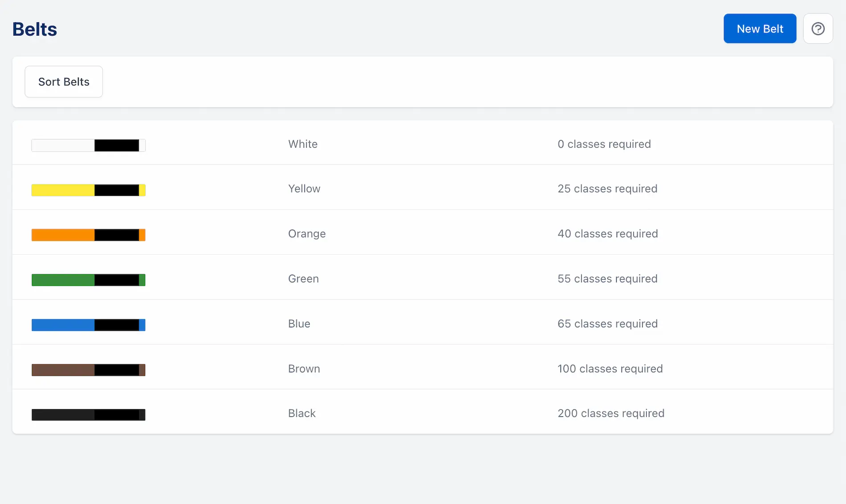The width and height of the screenshot is (846, 504).
Task: Open the help question mark icon
Action: 818,28
